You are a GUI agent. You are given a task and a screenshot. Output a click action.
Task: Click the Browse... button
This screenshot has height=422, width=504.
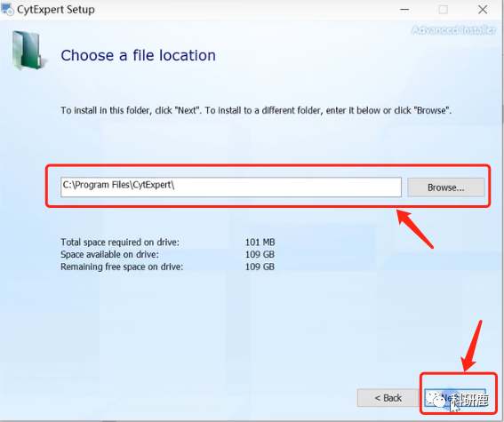446,187
